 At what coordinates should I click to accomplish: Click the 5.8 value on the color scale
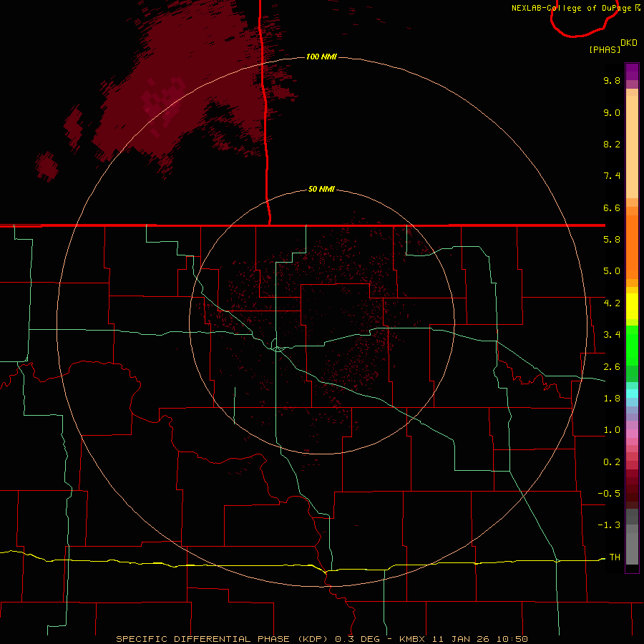coord(612,240)
